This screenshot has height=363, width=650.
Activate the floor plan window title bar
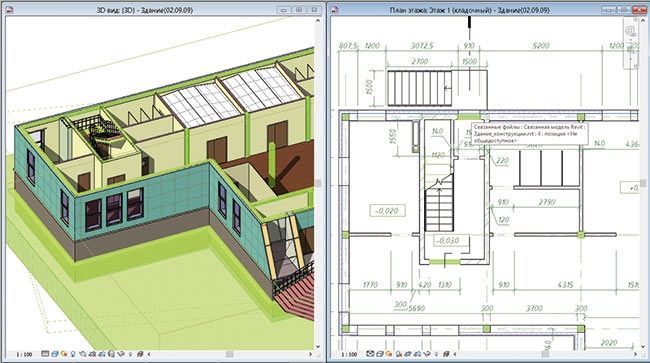(x=469, y=10)
